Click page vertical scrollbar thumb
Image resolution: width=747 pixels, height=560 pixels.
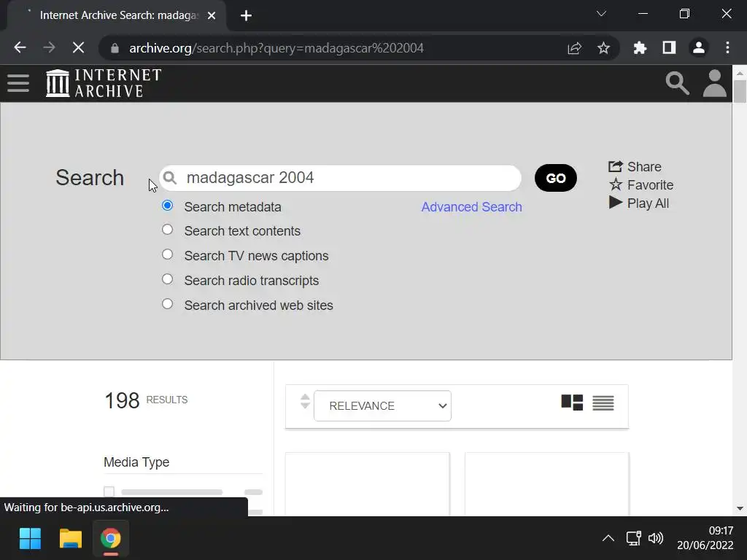[740, 91]
